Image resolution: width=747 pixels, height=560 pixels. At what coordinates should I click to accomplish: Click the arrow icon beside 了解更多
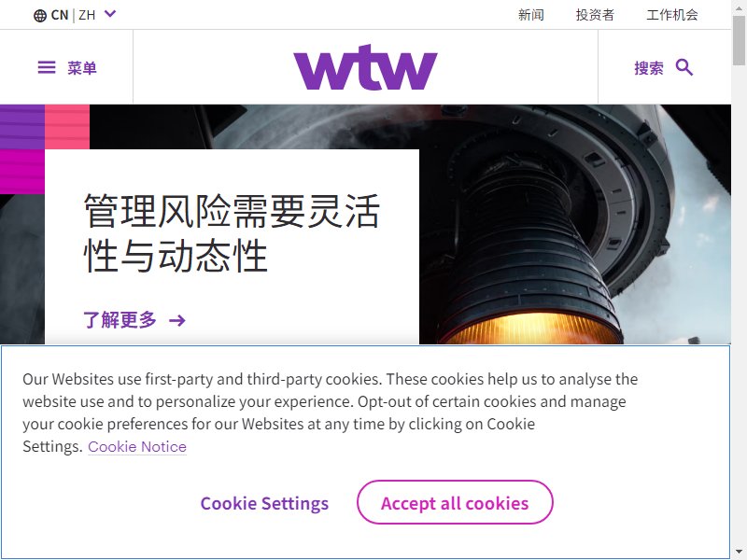177,320
